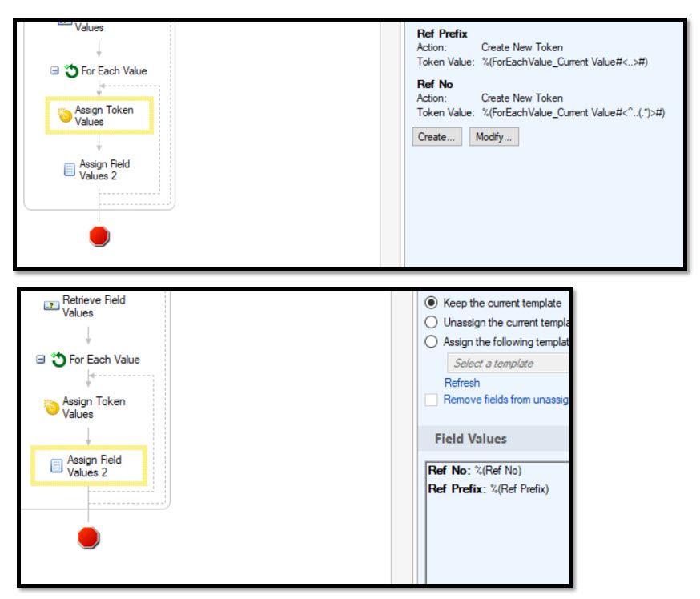Select the Assign the following template option
Viewport: 700px width, 599px height.
pos(431,341)
